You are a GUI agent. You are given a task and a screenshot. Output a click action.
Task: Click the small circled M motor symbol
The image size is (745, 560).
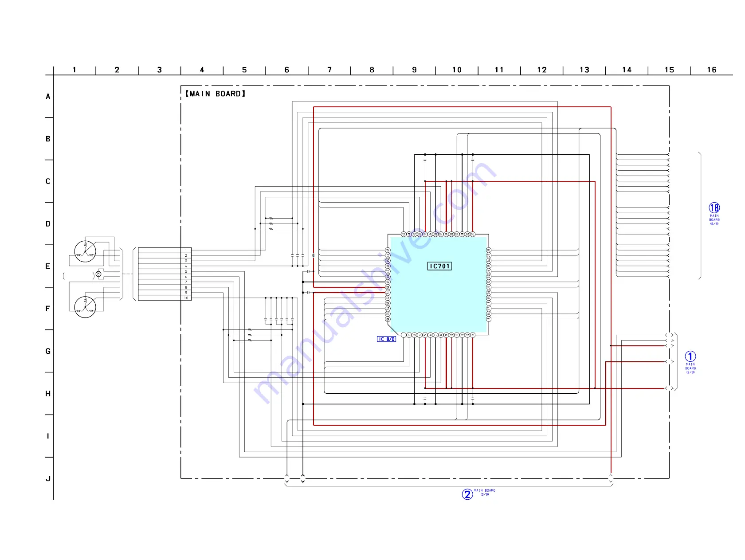[x=98, y=274]
